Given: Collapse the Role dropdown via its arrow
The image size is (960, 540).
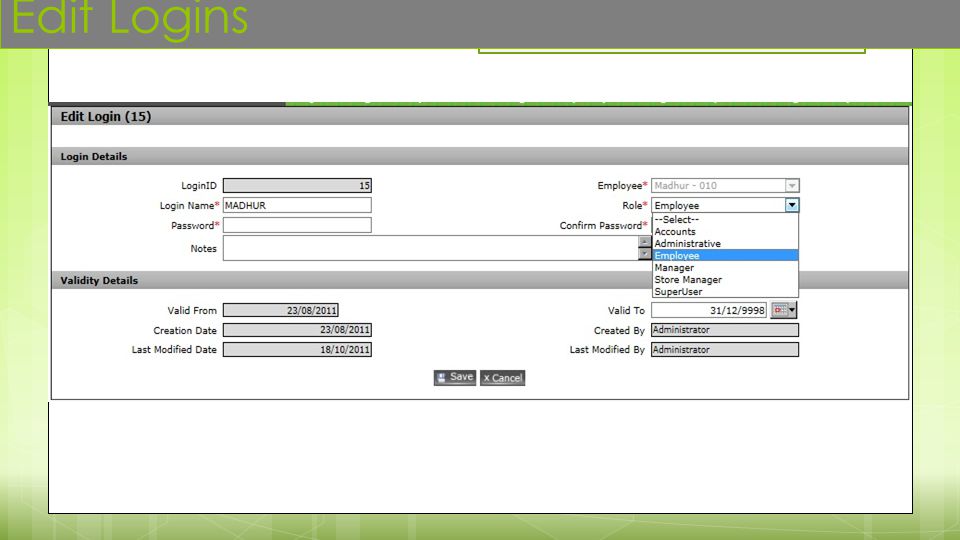Looking at the screenshot, I should coord(792,205).
